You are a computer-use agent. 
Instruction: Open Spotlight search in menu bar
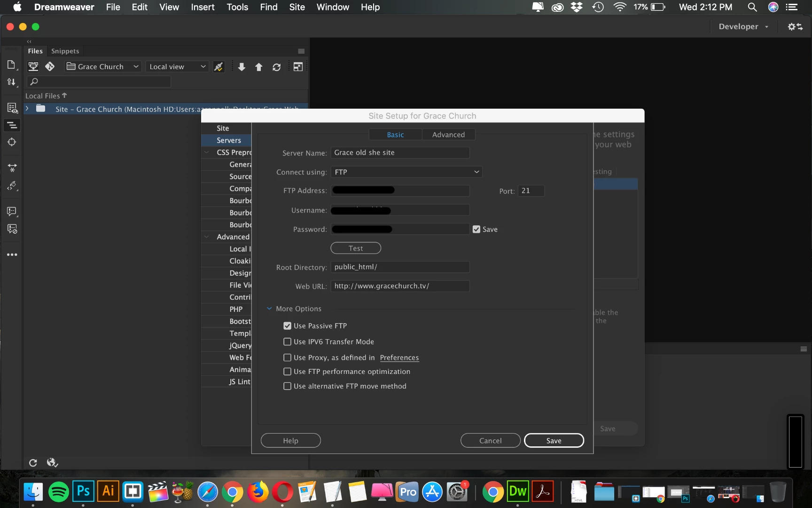pyautogui.click(x=752, y=7)
